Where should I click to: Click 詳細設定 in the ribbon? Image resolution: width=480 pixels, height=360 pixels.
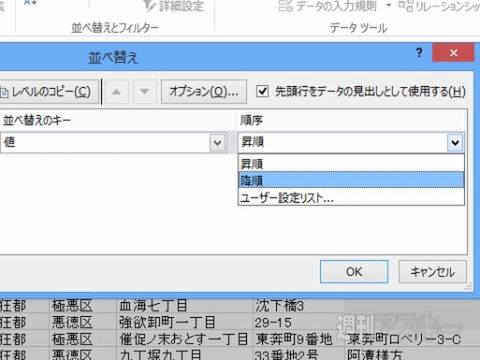pos(173,6)
